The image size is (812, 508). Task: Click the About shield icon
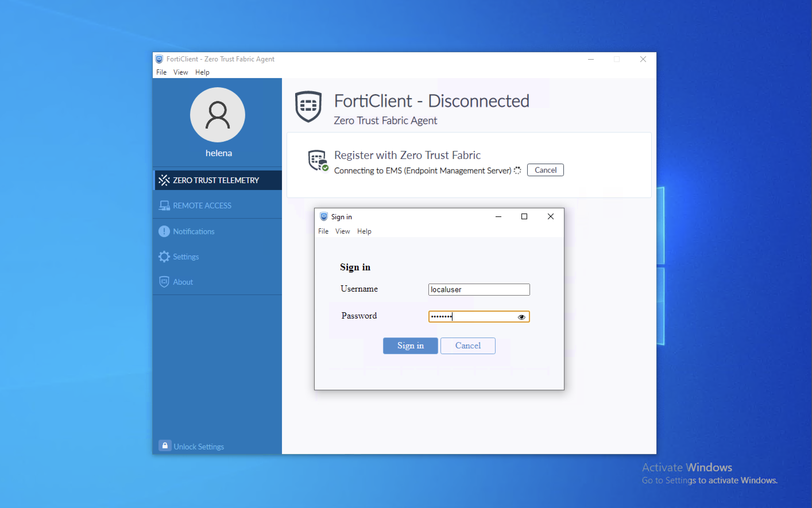point(164,282)
